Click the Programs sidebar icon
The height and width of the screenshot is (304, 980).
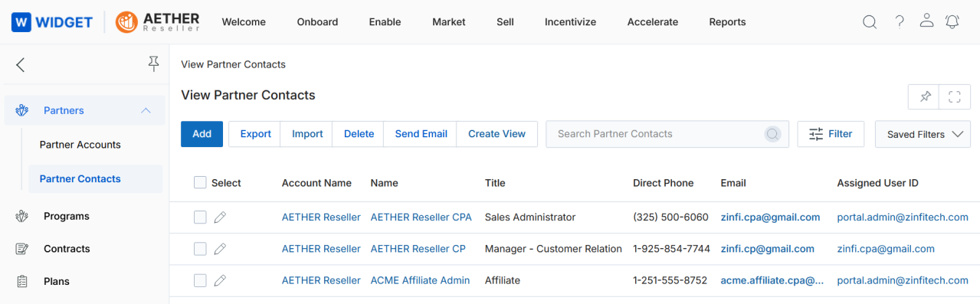coord(21,216)
